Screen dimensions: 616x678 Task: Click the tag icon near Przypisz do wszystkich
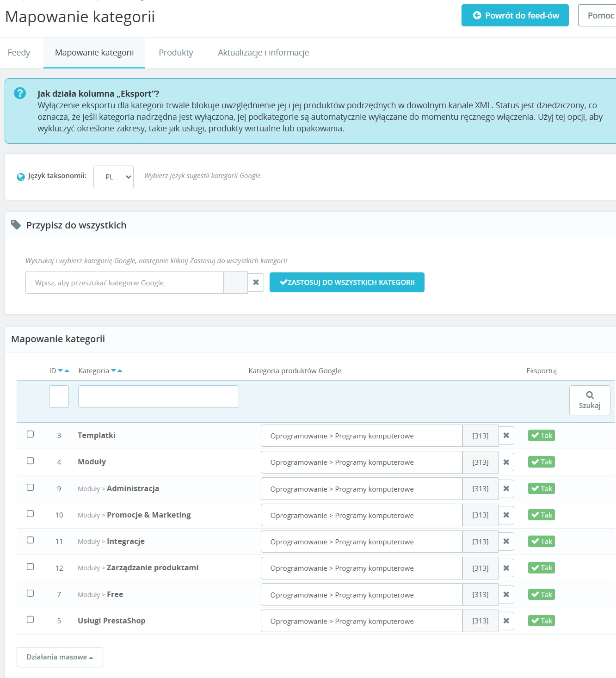15,224
